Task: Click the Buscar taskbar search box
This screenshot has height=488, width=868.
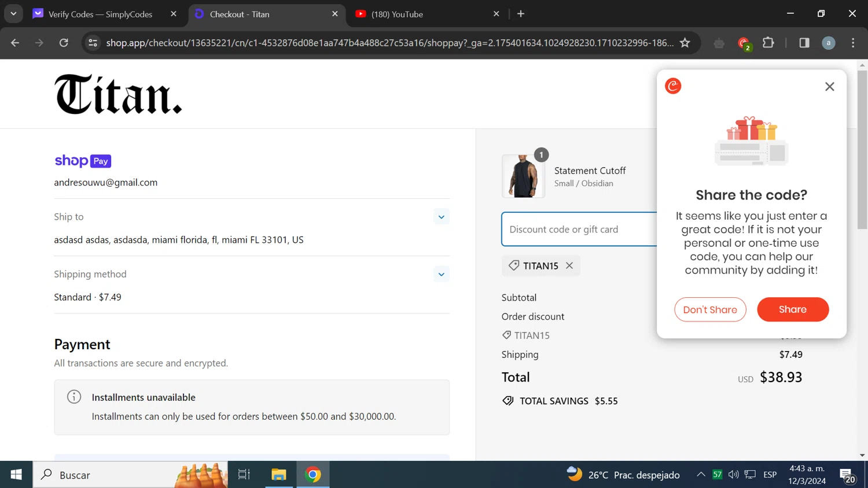Action: coord(130,475)
